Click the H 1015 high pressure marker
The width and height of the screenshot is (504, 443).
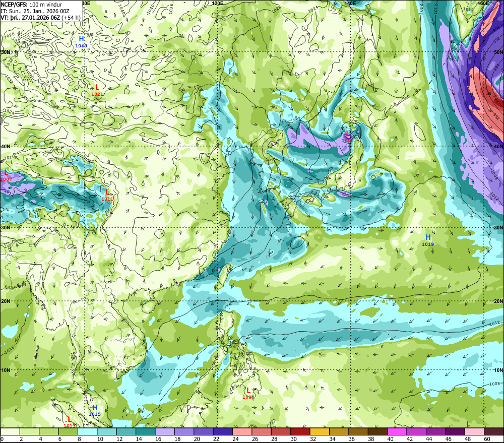click(x=95, y=411)
